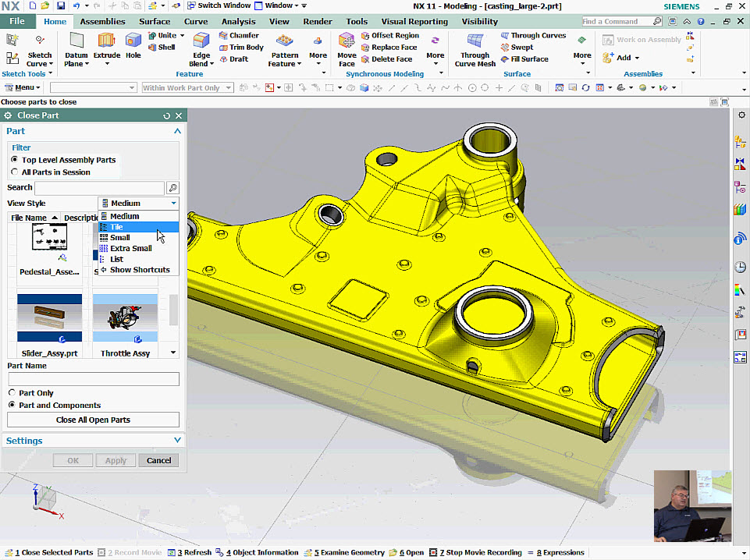Open the Menu in the toolbar
750x560 pixels.
22,87
